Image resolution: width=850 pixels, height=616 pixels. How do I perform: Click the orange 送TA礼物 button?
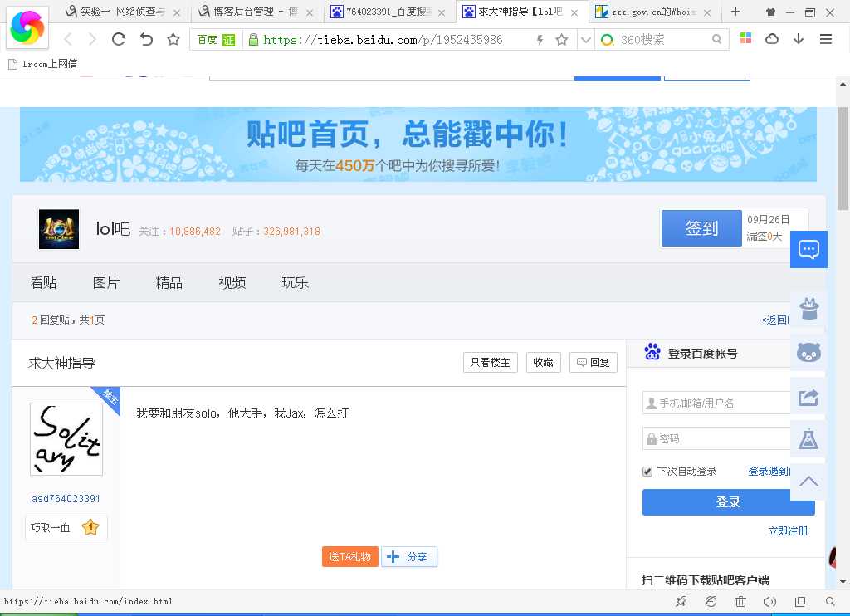tap(349, 557)
